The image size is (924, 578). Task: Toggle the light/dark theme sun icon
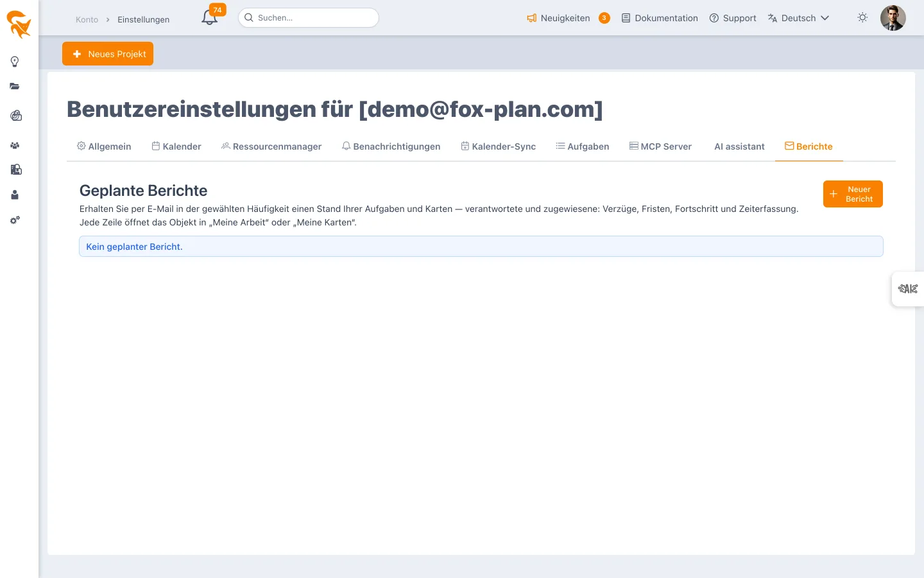click(862, 18)
